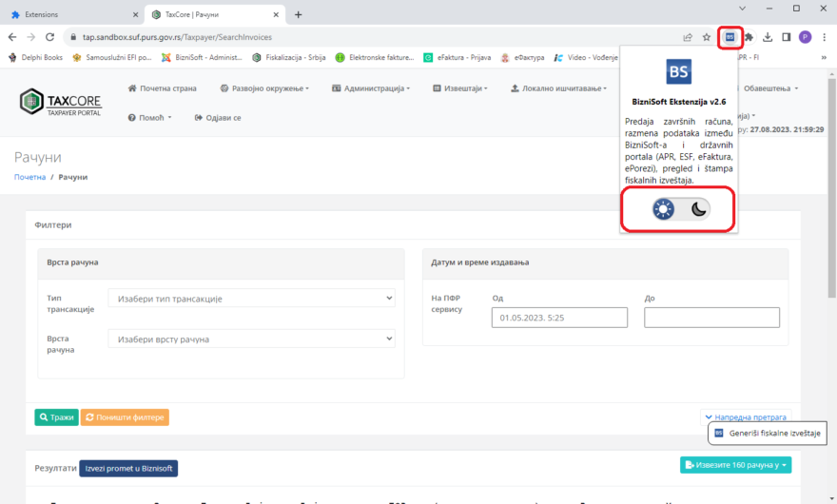The image size is (837, 504).
Task: Open the Тип трансакције dropdown
Action: [251, 299]
